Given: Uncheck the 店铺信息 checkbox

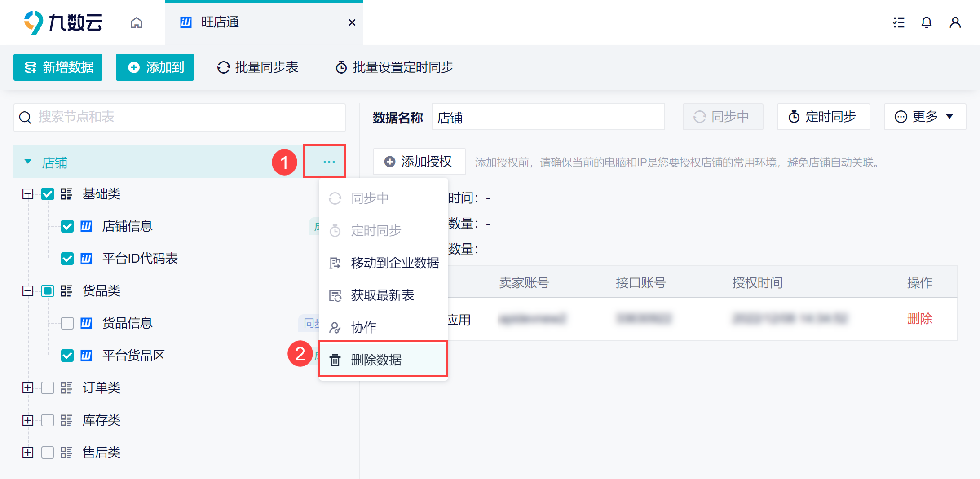Looking at the screenshot, I should [67, 226].
